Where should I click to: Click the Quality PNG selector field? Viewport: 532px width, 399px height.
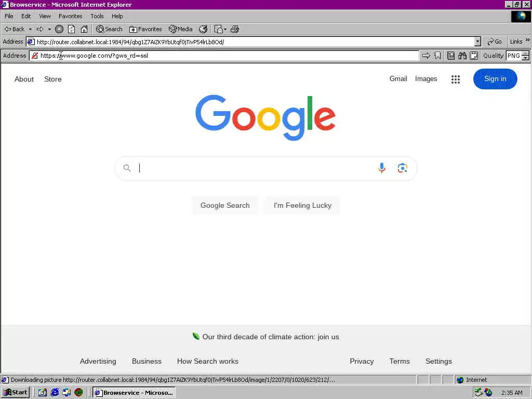[514, 56]
